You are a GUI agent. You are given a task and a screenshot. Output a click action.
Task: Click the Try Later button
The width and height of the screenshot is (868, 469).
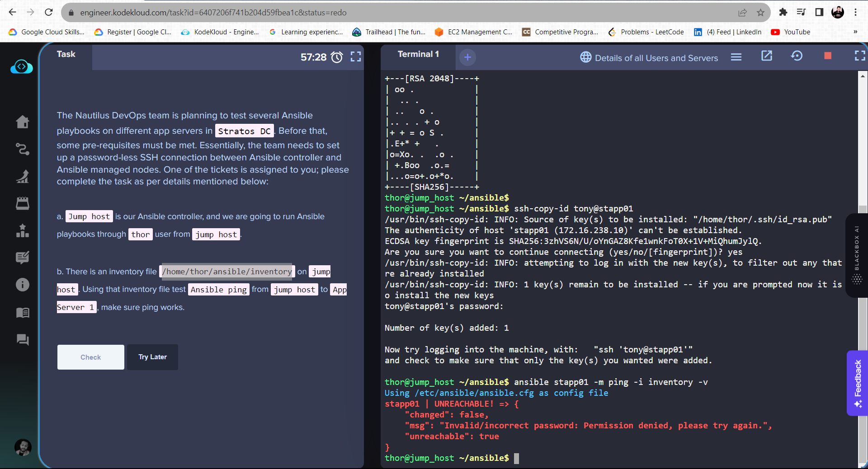click(152, 357)
